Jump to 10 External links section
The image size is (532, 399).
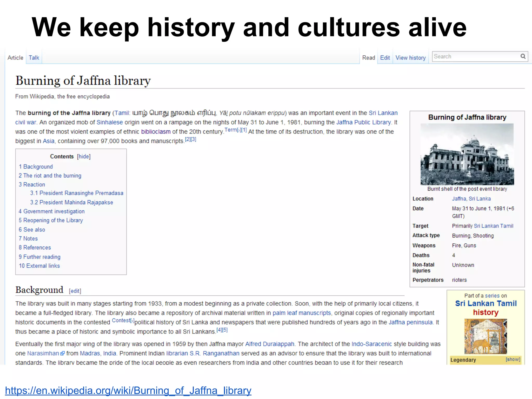pos(39,266)
